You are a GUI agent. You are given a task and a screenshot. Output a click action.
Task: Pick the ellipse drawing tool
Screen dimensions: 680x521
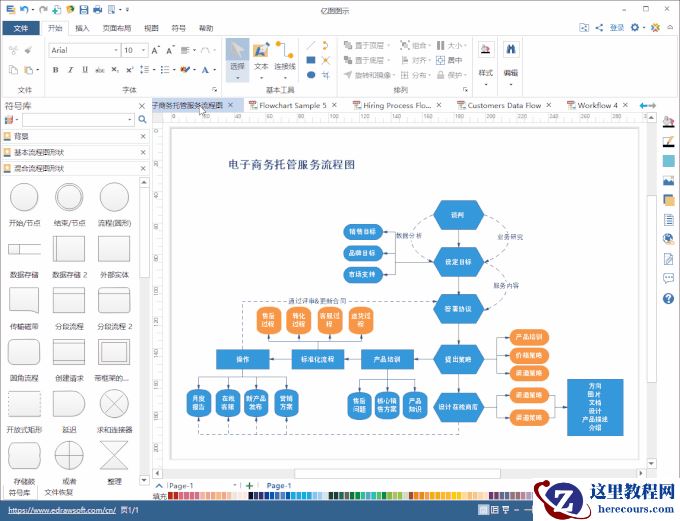point(311,75)
